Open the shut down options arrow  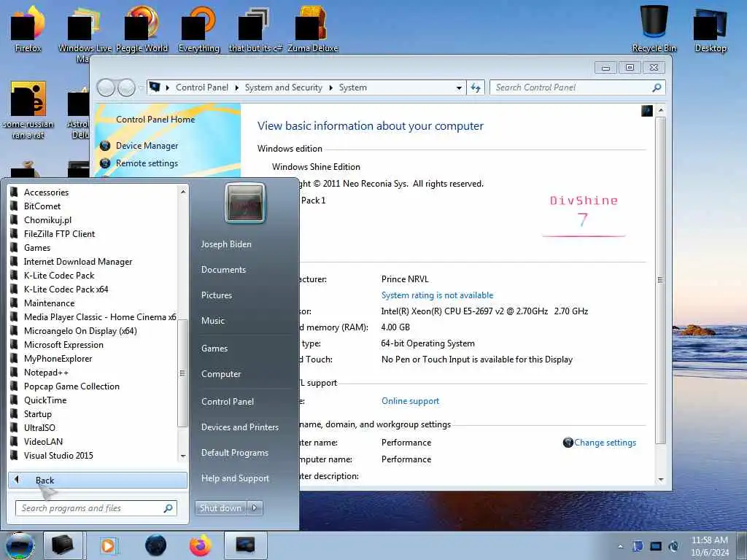coord(255,508)
